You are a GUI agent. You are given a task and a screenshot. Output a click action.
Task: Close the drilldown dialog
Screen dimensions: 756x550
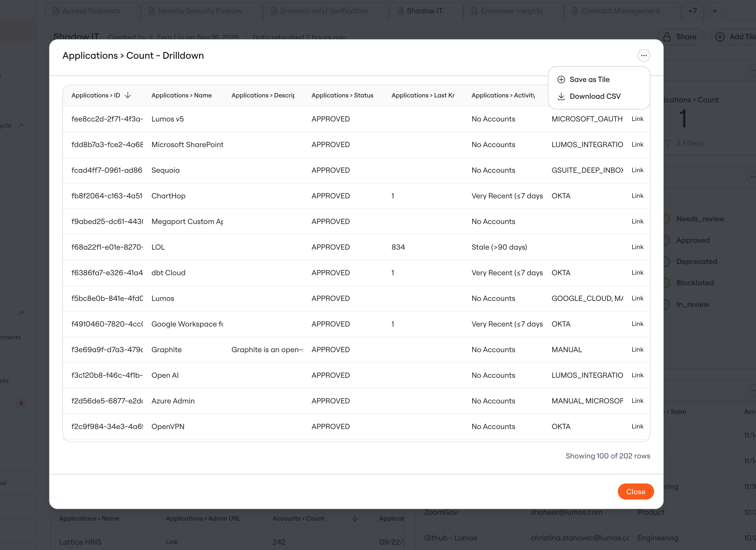(635, 491)
